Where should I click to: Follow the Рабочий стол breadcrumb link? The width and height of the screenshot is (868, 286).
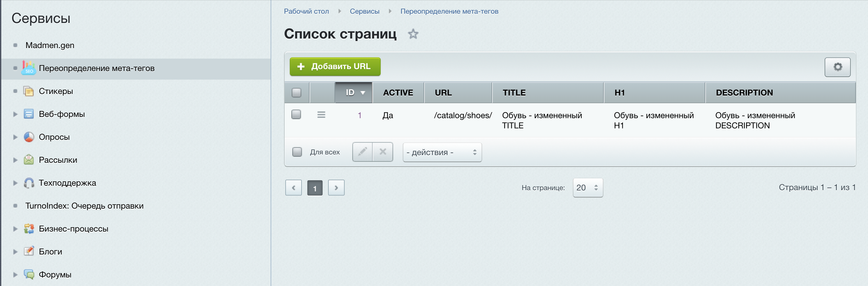[306, 11]
